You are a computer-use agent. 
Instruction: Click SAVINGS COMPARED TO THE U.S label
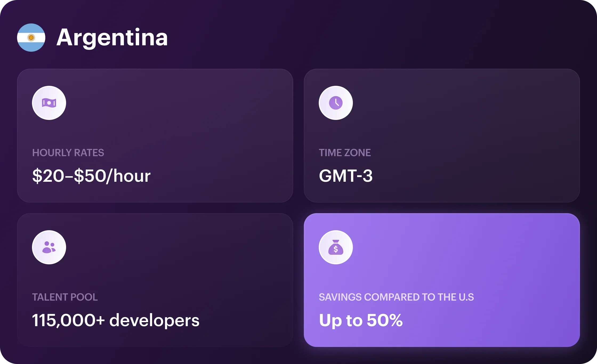click(x=396, y=297)
